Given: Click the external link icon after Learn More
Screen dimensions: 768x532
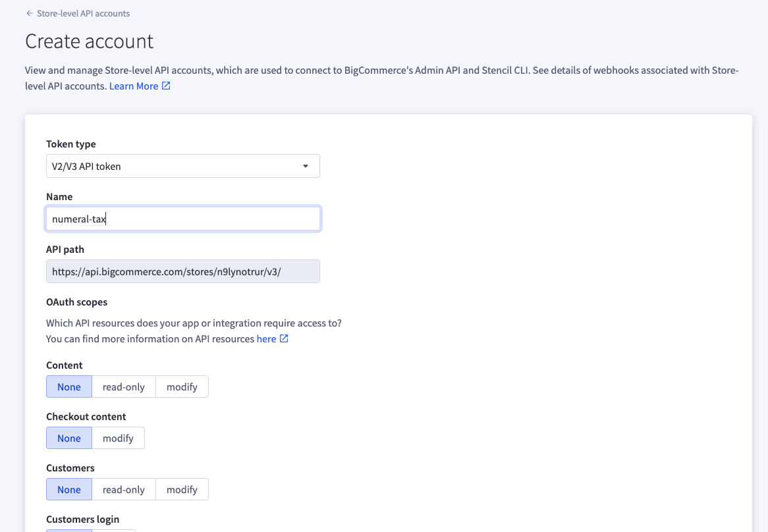Looking at the screenshot, I should (x=166, y=86).
